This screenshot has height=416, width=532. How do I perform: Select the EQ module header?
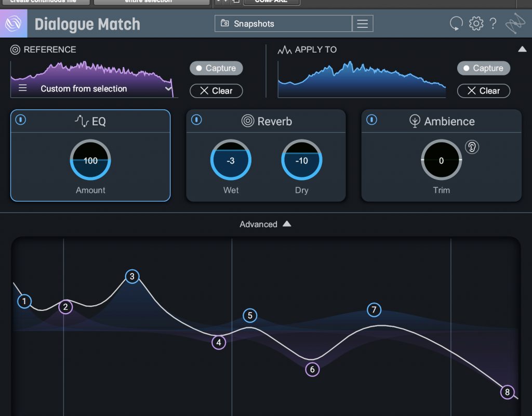(90, 121)
